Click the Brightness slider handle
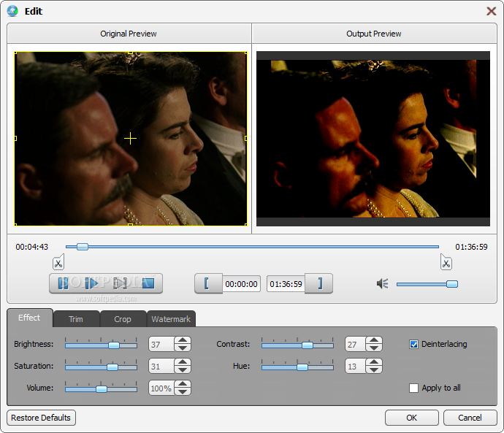Image resolution: width=504 pixels, height=433 pixels. pos(114,345)
